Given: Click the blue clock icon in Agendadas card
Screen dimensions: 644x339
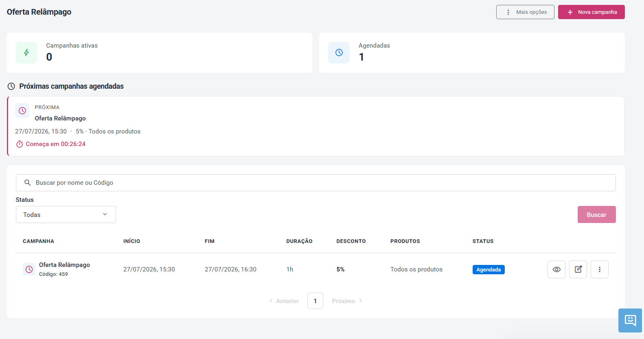Looking at the screenshot, I should point(339,52).
